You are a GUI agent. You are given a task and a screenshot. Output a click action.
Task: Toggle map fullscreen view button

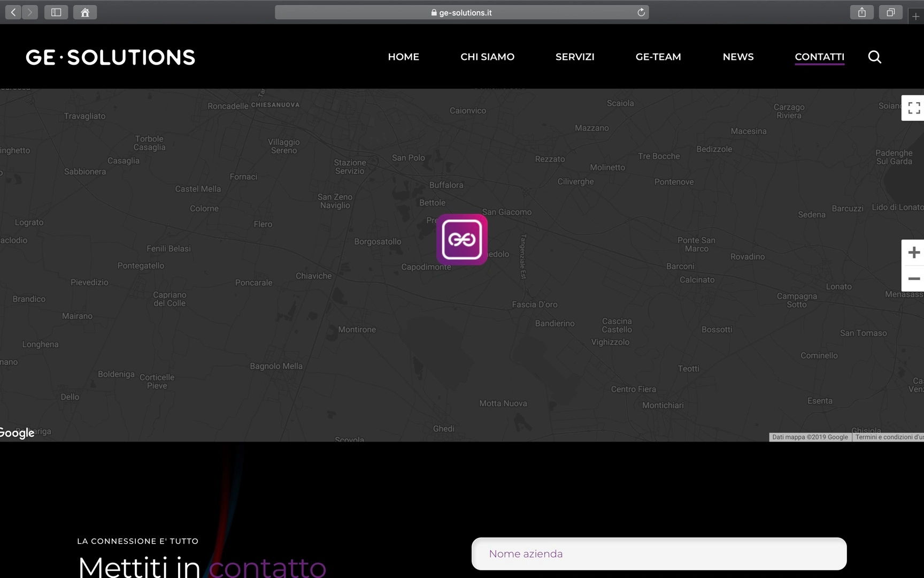pyautogui.click(x=913, y=108)
